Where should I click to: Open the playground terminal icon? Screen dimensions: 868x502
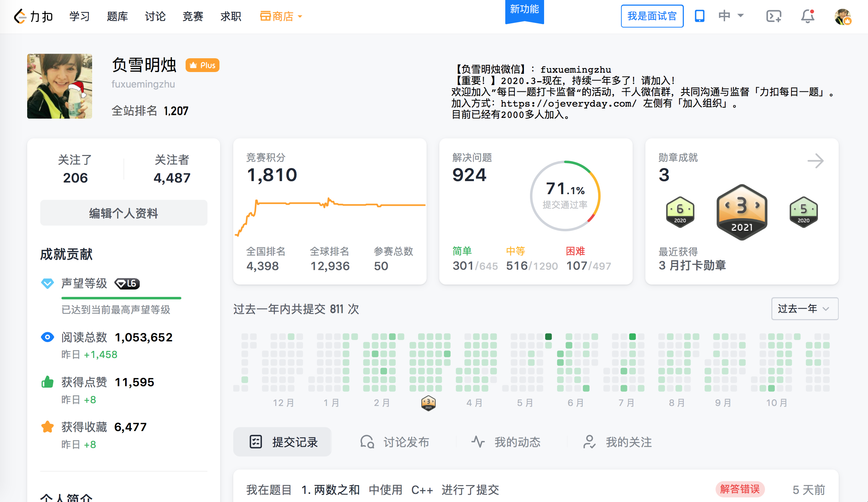point(773,16)
